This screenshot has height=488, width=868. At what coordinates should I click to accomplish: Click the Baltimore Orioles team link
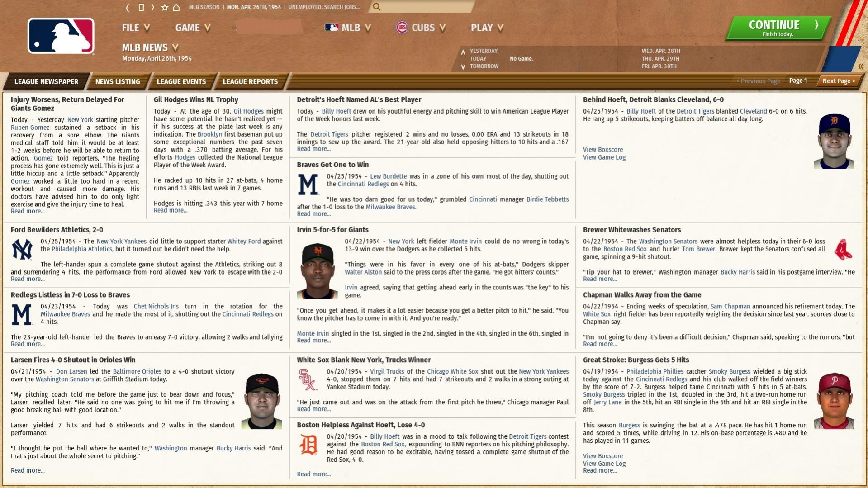(x=137, y=372)
